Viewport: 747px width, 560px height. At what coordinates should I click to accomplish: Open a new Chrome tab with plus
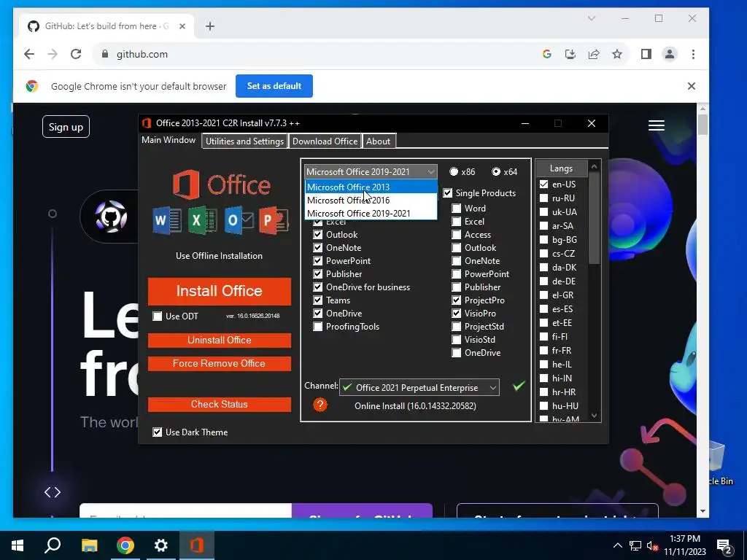pos(210,26)
